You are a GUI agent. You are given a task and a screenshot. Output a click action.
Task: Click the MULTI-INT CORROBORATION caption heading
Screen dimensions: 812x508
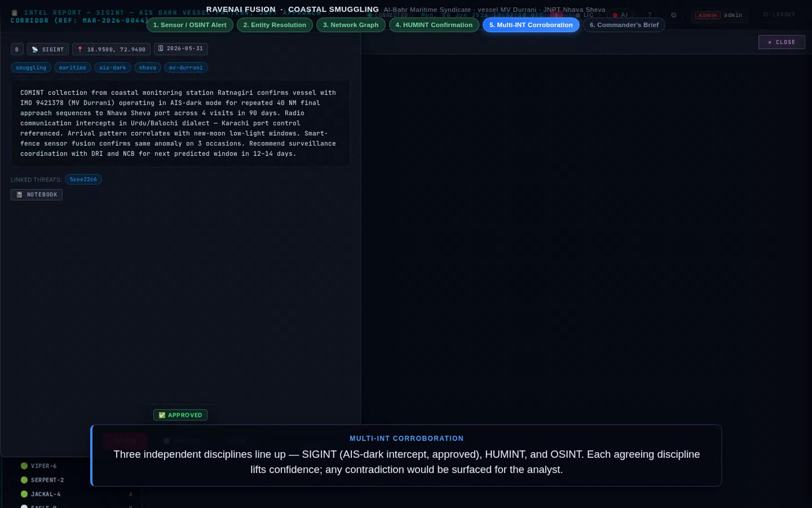click(407, 438)
